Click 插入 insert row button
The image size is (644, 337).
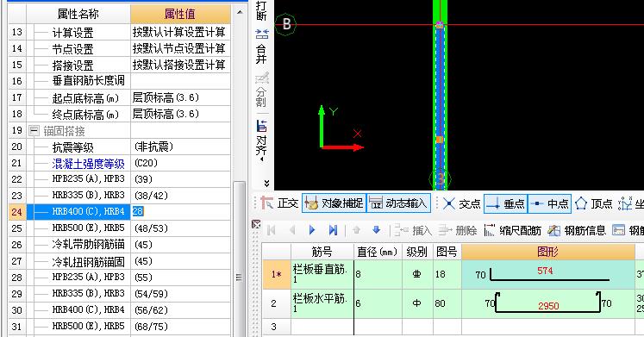[412, 230]
